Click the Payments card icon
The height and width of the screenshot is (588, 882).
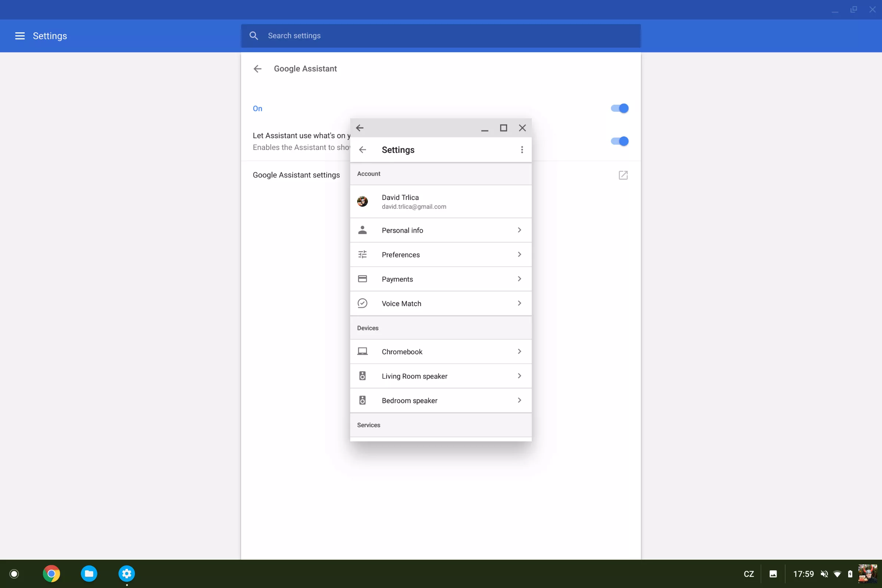pyautogui.click(x=362, y=279)
